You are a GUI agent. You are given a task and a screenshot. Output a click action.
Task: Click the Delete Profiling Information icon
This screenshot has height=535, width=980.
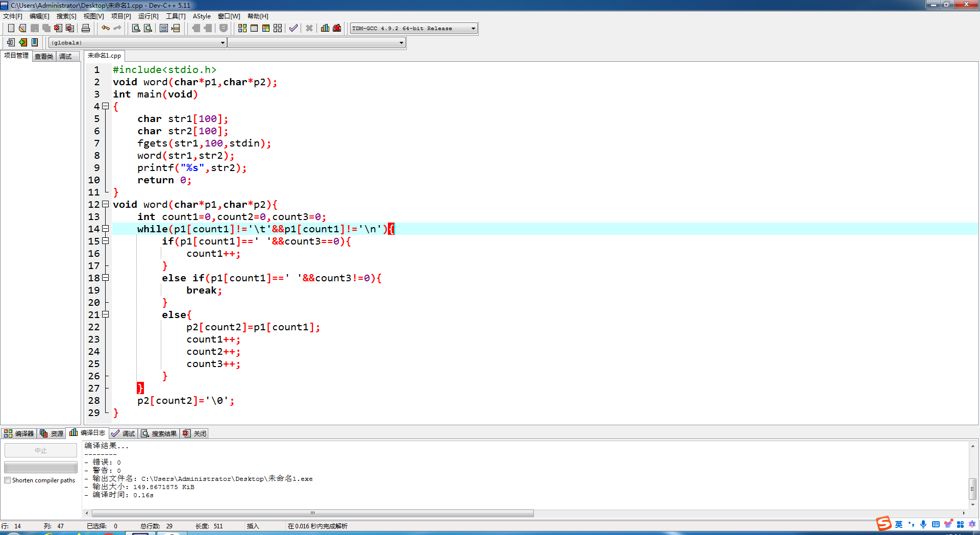tap(337, 28)
